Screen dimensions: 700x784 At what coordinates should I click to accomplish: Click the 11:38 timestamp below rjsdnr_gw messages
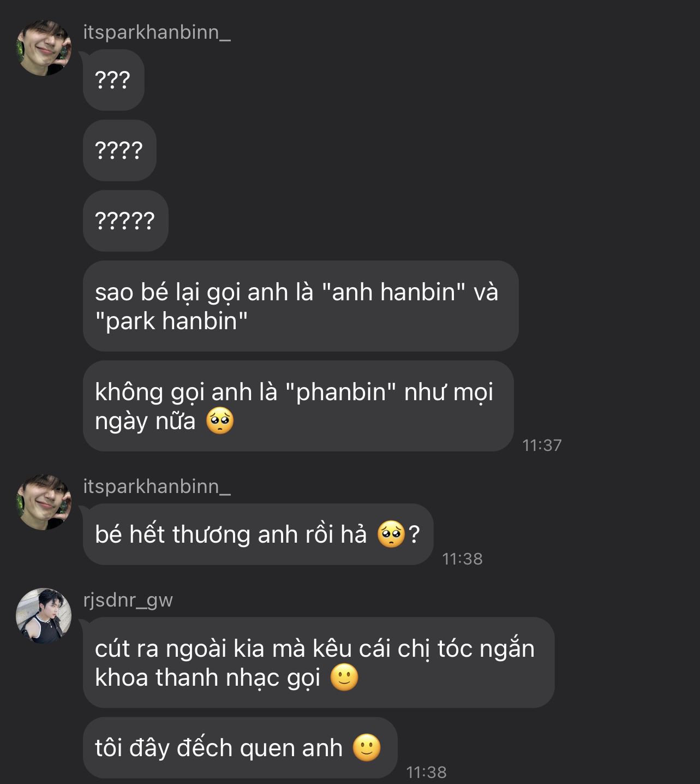[x=427, y=772]
